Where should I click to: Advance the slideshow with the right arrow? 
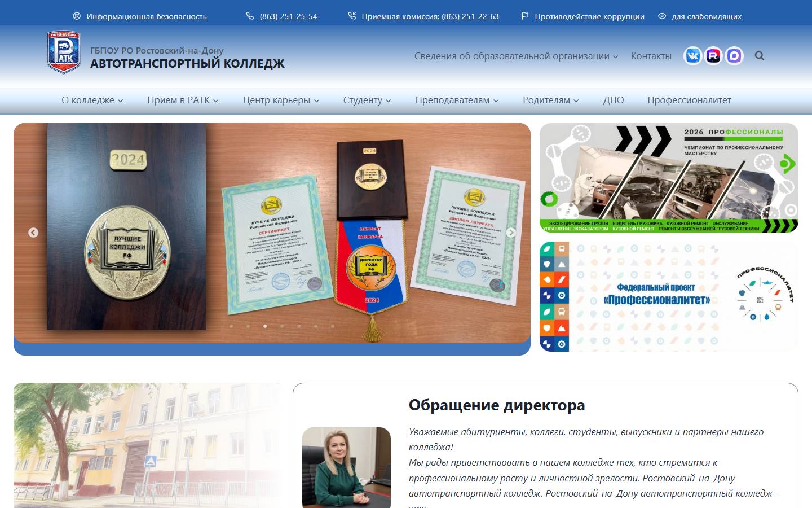tap(511, 233)
